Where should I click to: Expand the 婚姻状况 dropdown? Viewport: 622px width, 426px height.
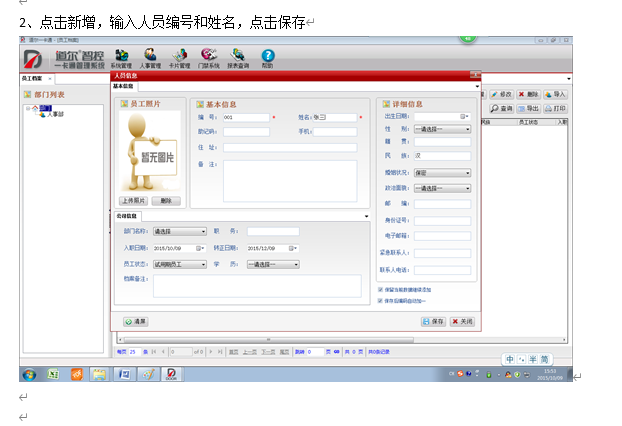441,172
